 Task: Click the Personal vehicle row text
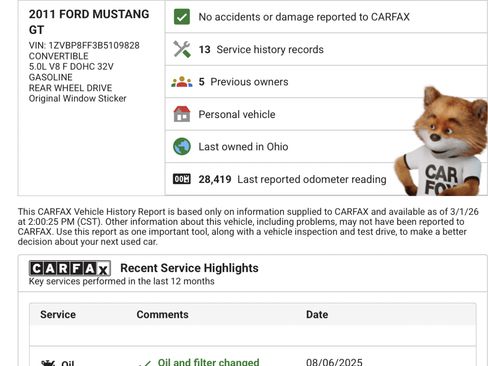click(237, 114)
